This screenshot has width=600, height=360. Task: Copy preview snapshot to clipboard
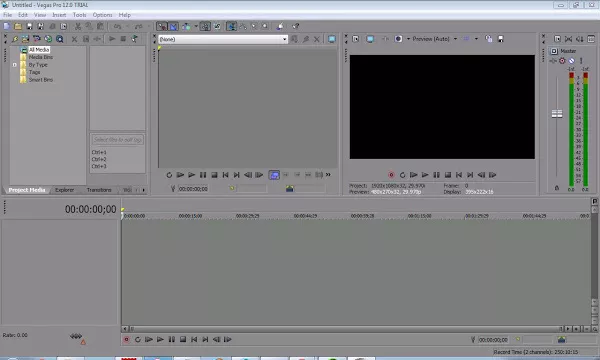pos(489,39)
